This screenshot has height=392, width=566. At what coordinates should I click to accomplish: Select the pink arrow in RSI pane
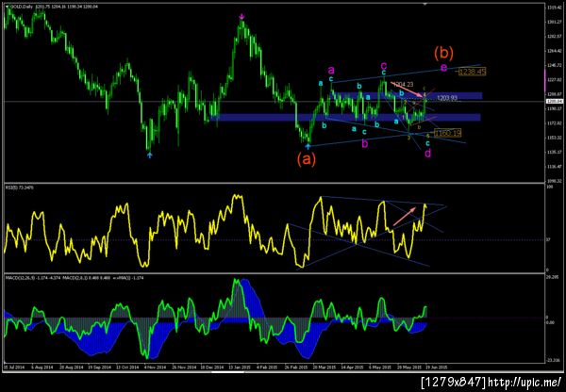coord(405,217)
